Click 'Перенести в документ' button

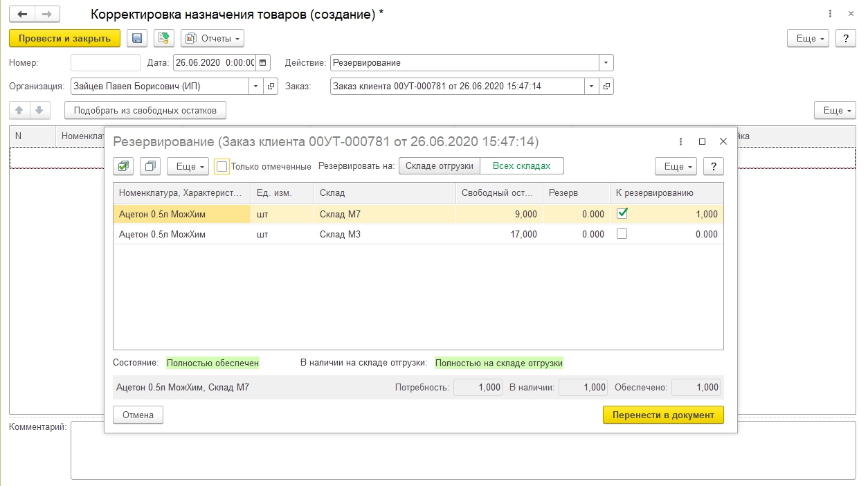(x=662, y=415)
